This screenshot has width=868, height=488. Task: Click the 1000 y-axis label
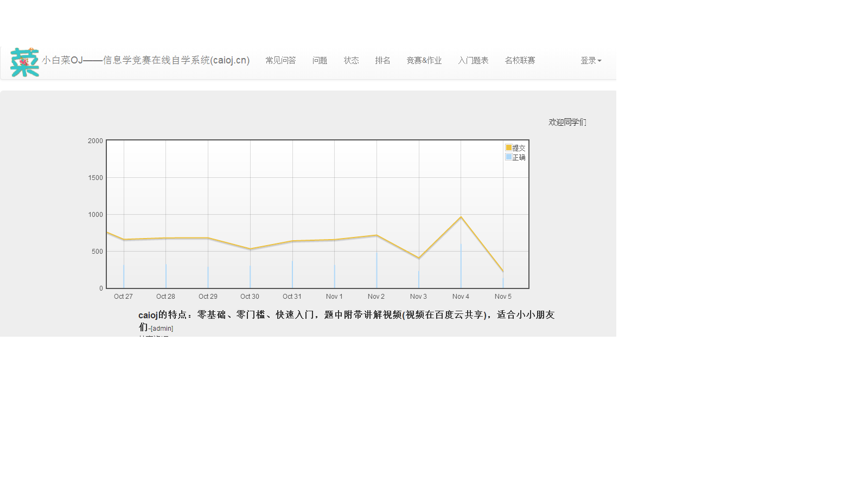95,215
